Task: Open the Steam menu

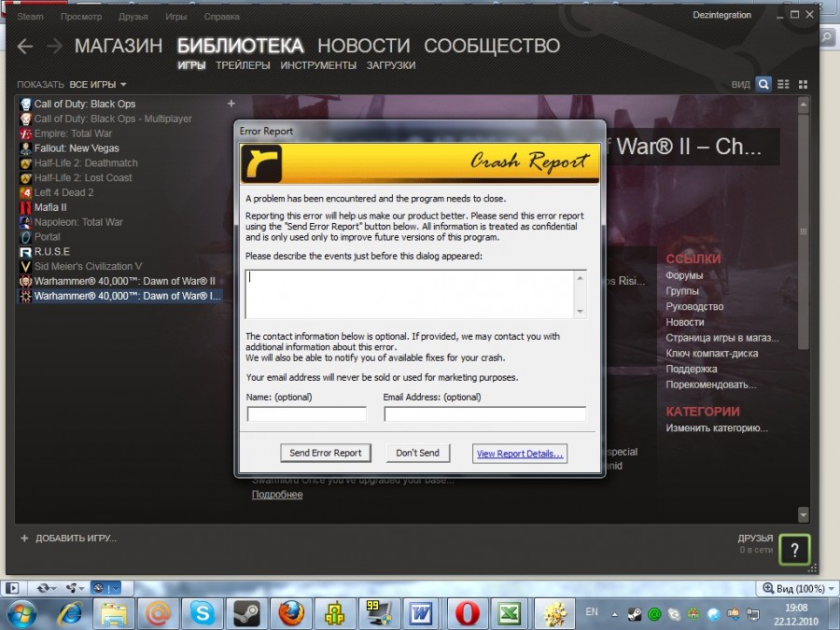Action: click(x=30, y=17)
